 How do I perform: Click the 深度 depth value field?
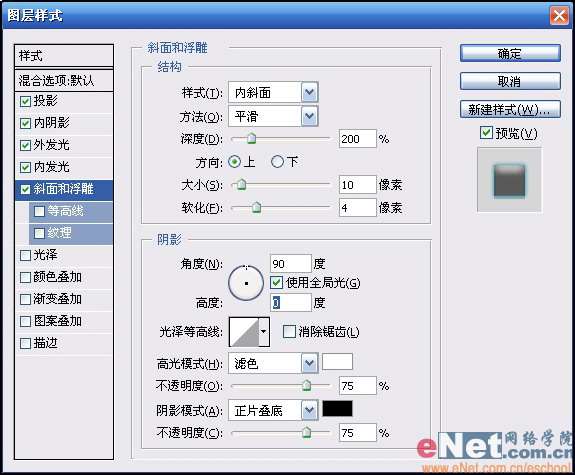tap(358, 139)
